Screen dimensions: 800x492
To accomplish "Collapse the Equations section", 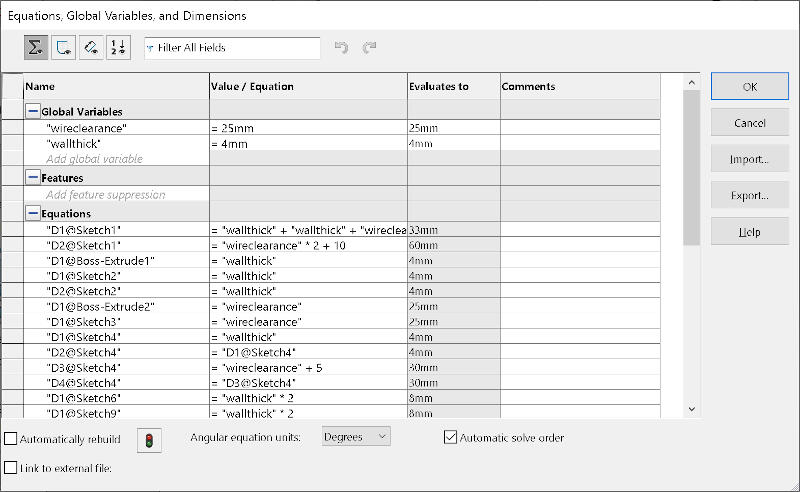I will 33,213.
